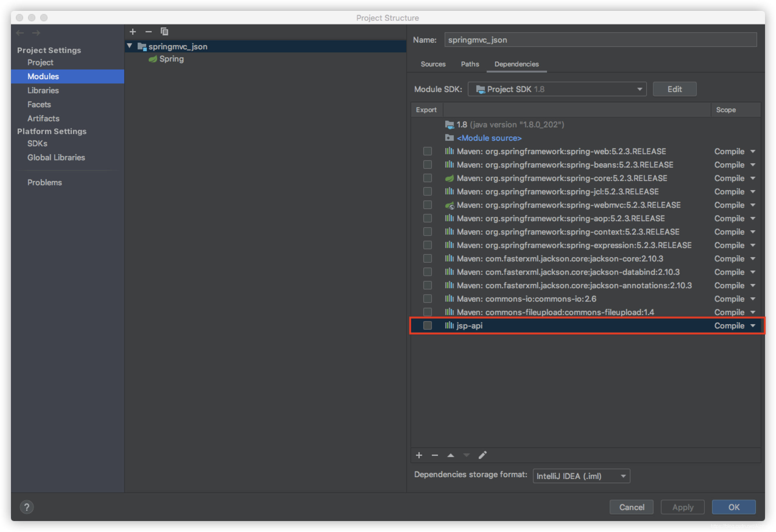Image resolution: width=776 pixels, height=532 pixels.
Task: Remove the selected module using the minus icon
Action: click(149, 31)
